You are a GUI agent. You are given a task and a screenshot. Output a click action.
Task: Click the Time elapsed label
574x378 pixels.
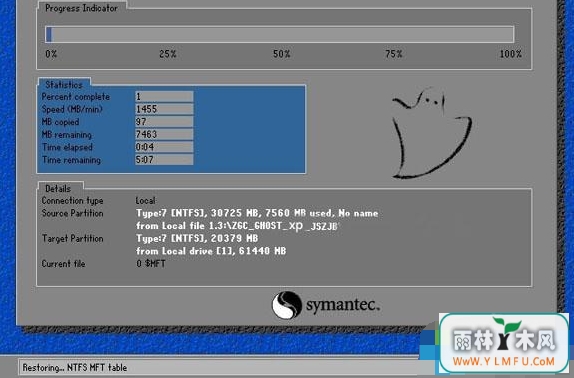[x=67, y=147]
